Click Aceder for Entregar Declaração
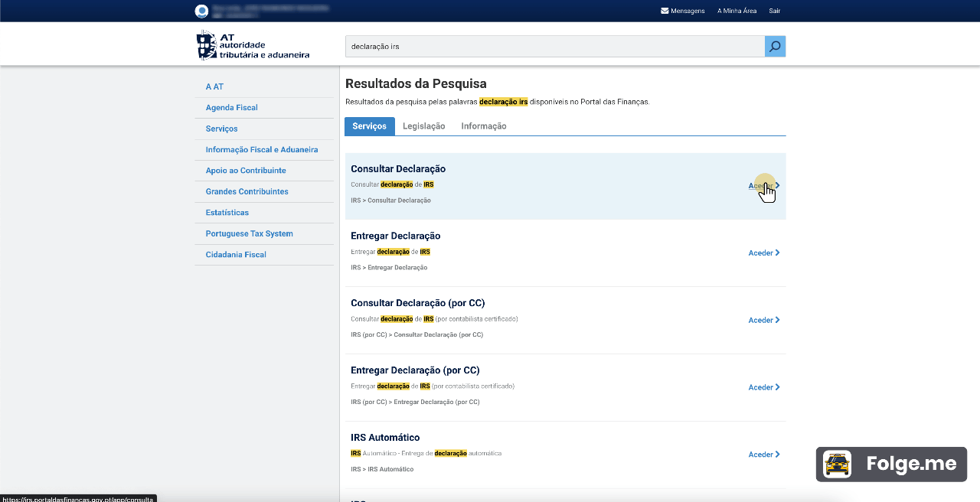 (x=763, y=253)
